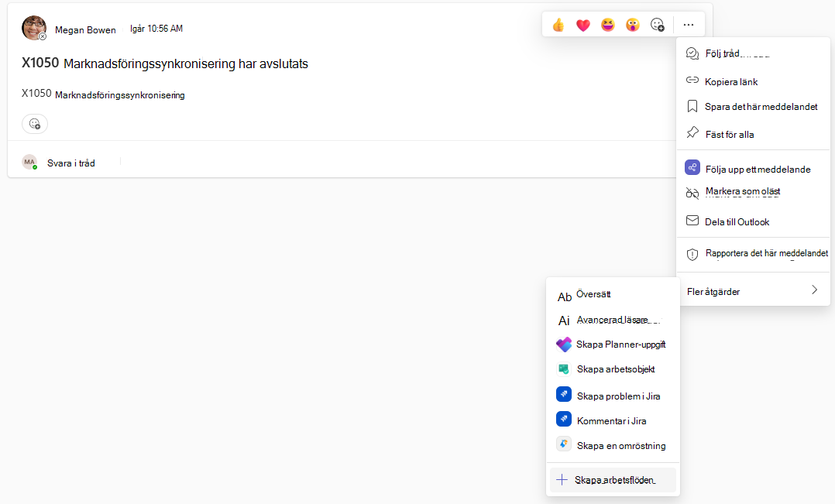Click Megan Bowen's profile picture
This screenshot has width=835, height=504.
click(x=33, y=28)
